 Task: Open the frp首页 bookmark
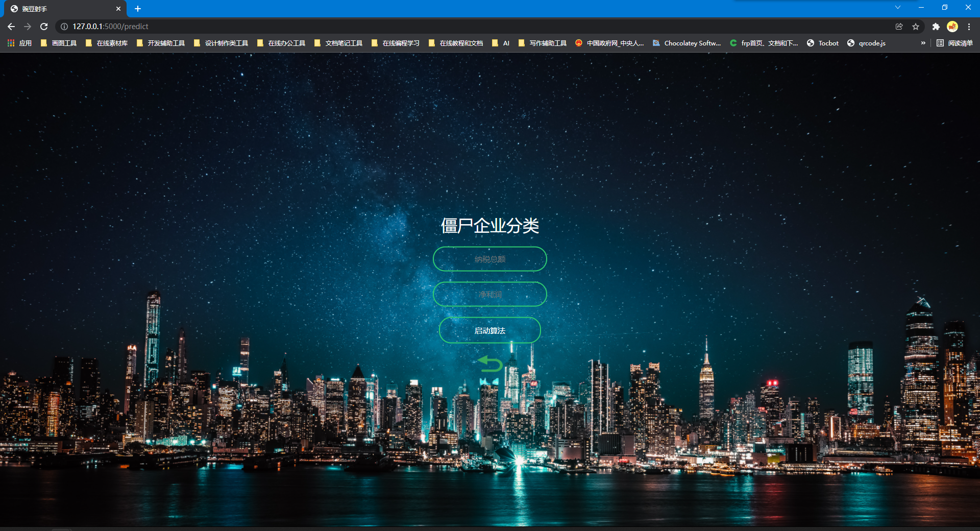click(x=764, y=43)
